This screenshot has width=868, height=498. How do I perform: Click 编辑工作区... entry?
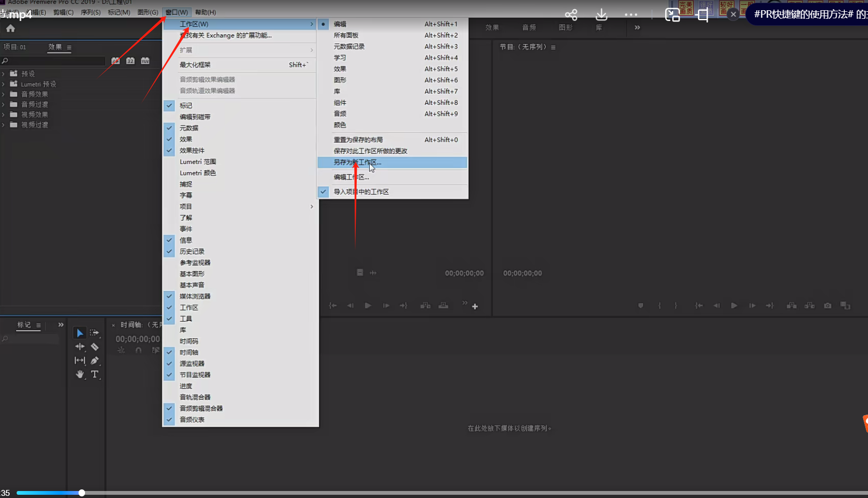click(x=351, y=177)
